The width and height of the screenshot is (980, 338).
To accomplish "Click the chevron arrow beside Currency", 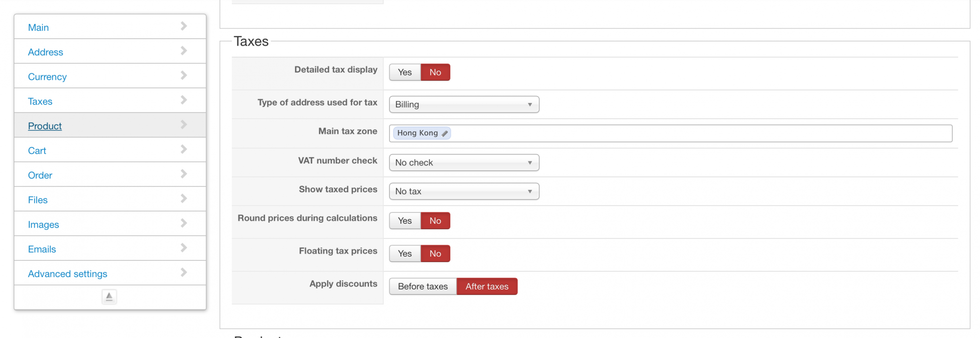I will pyautogui.click(x=184, y=76).
